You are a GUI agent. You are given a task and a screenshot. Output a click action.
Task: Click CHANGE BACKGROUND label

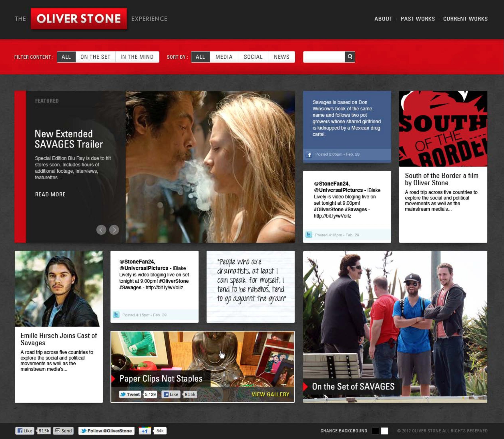pyautogui.click(x=344, y=431)
